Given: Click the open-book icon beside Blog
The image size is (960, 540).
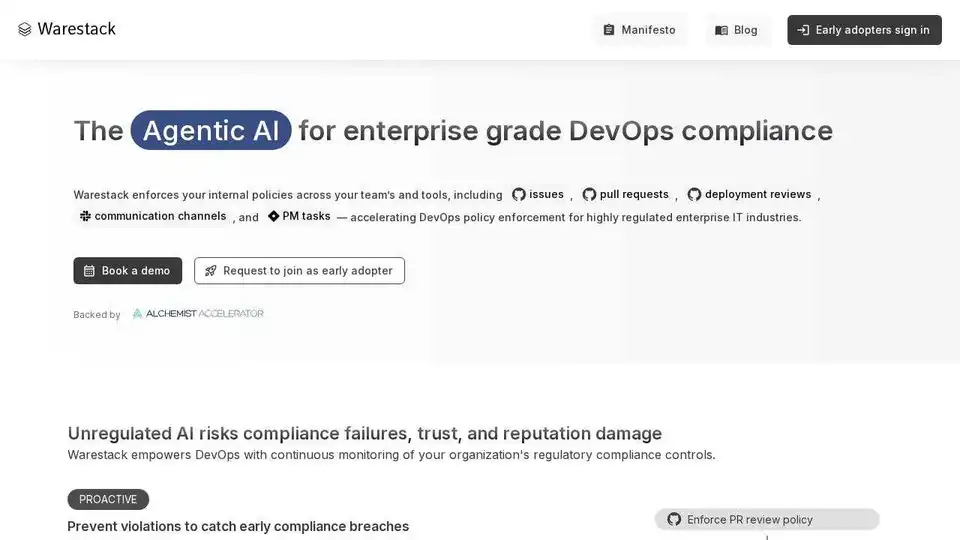Looking at the screenshot, I should [721, 30].
